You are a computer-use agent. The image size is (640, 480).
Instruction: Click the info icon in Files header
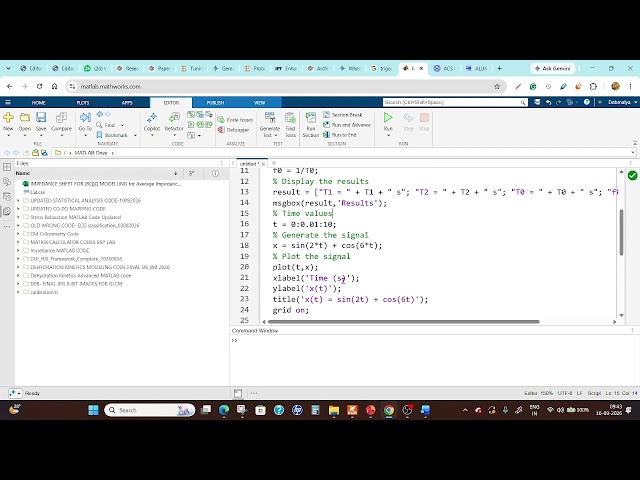[x=215, y=173]
